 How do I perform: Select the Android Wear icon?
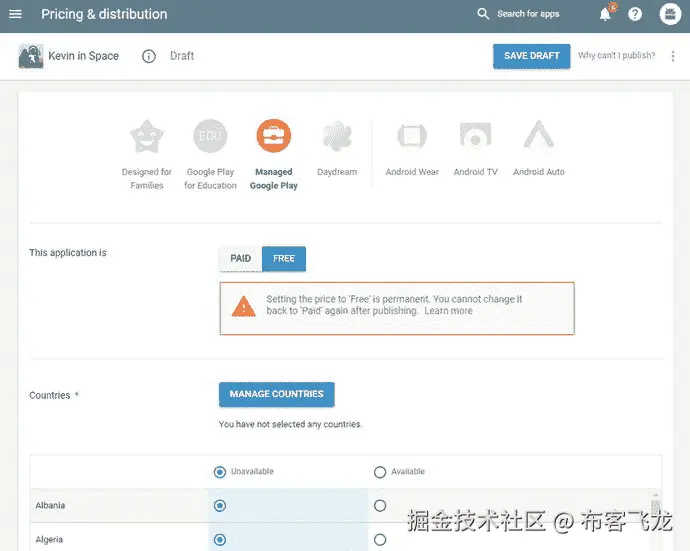412,136
